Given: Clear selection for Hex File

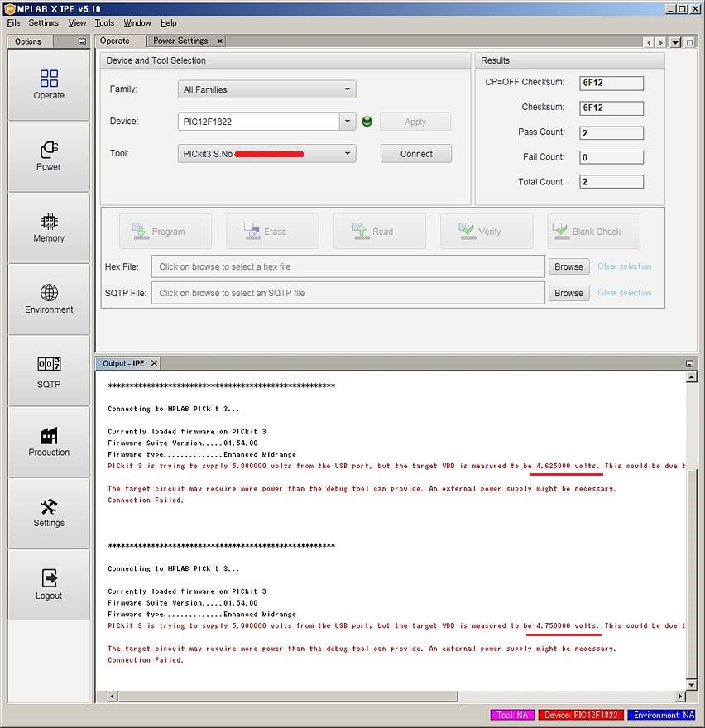Looking at the screenshot, I should tap(625, 266).
